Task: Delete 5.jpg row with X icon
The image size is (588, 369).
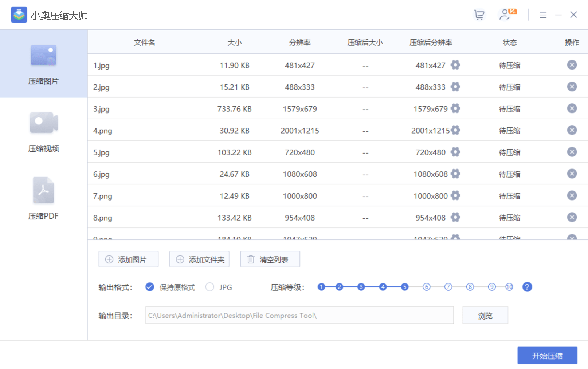Action: click(572, 152)
